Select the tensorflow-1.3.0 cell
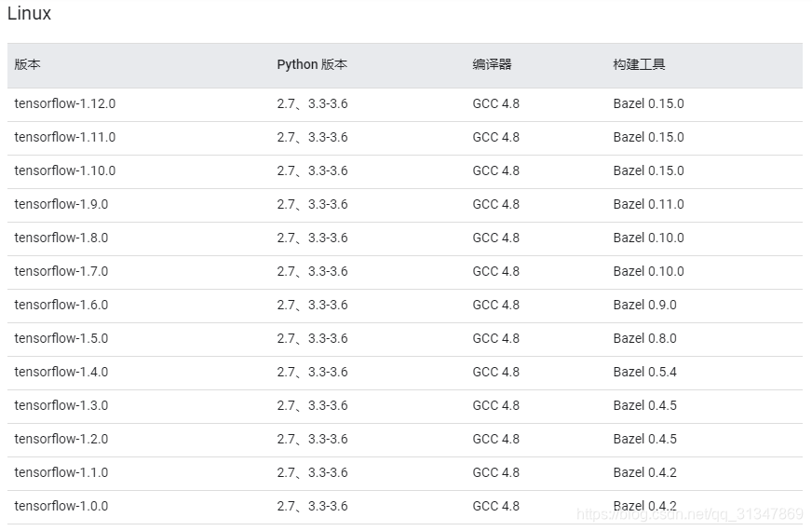Image resolution: width=812 pixels, height=531 pixels. tap(61, 405)
